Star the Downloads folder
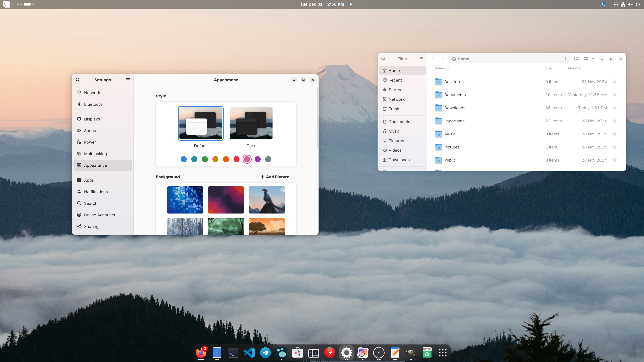The height and width of the screenshot is (362, 644). [614, 108]
